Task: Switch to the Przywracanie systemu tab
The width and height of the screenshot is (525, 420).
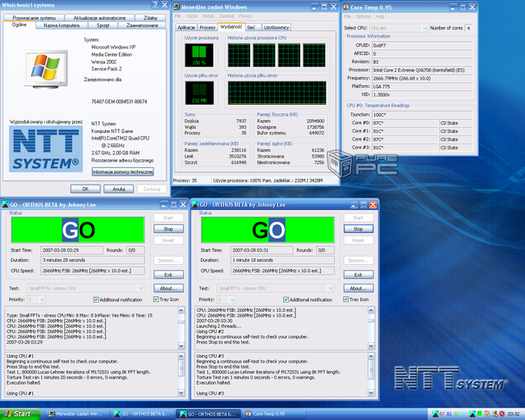Action: [x=34, y=18]
